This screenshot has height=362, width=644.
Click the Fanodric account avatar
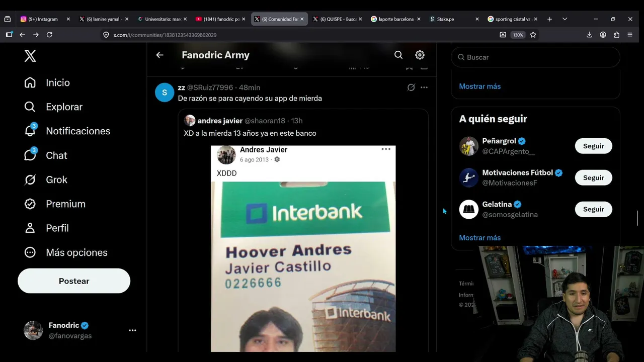coord(33,330)
